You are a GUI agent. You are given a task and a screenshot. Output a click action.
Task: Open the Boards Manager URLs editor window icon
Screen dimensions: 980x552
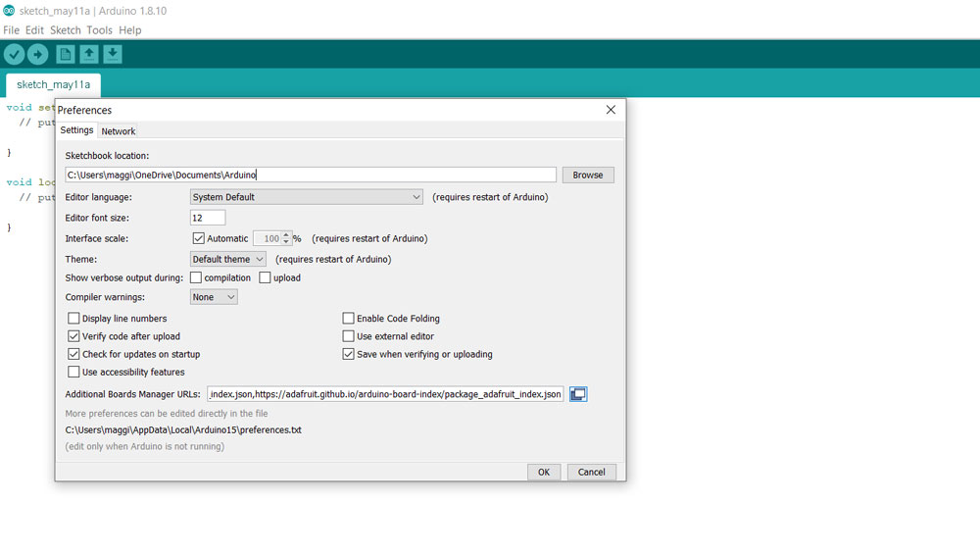(x=578, y=394)
